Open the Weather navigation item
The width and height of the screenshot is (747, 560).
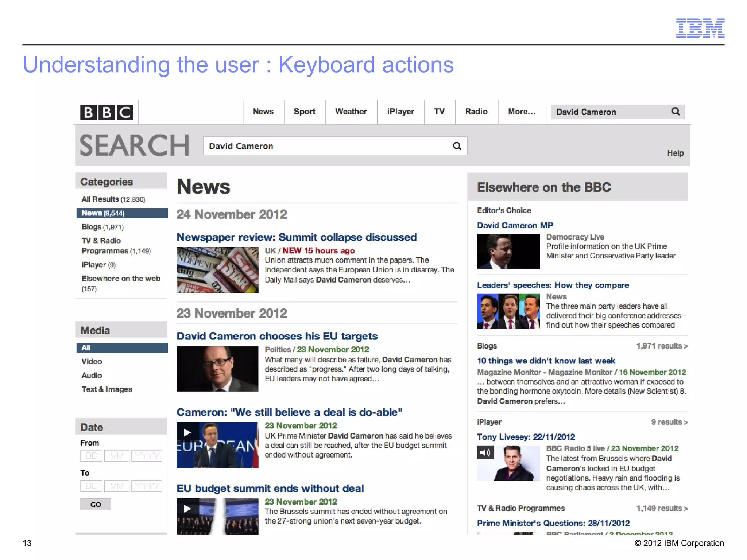tap(351, 112)
